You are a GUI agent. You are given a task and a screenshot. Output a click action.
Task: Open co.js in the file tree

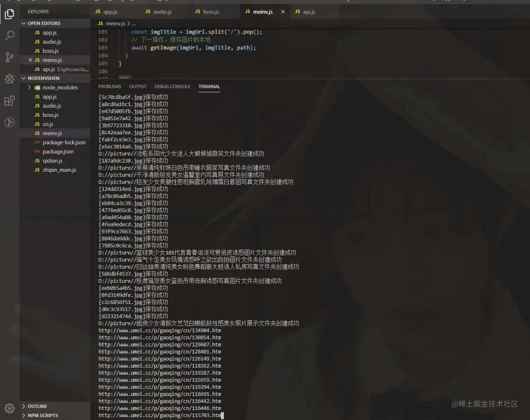point(55,124)
